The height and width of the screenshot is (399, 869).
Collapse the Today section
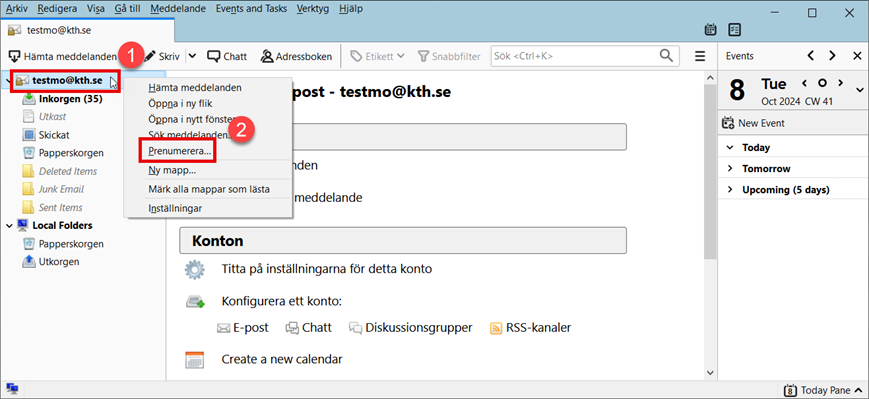point(730,148)
